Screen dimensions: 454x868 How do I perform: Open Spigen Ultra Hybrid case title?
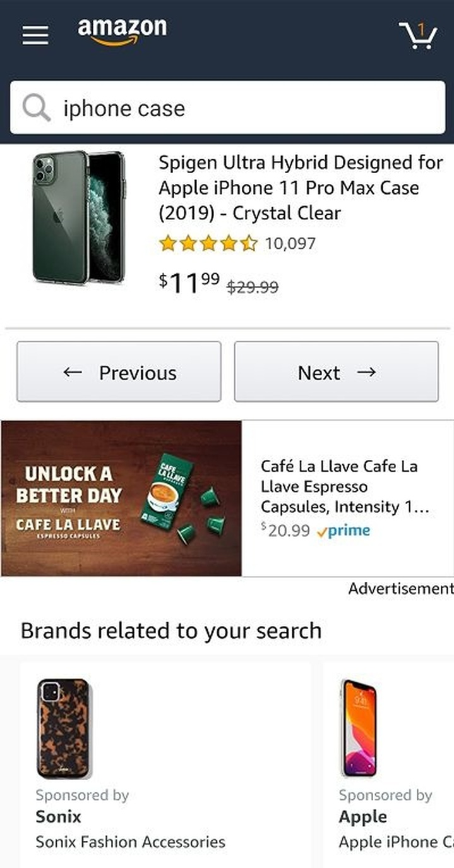(x=300, y=188)
